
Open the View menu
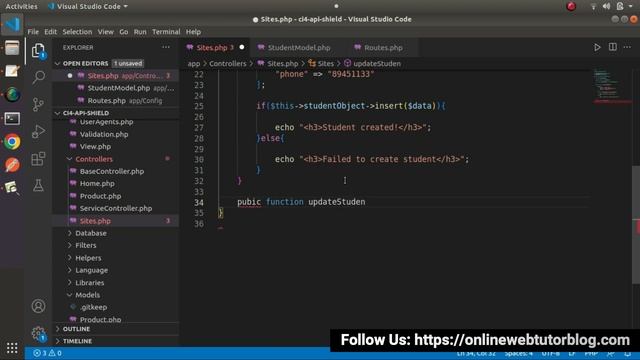[106, 32]
